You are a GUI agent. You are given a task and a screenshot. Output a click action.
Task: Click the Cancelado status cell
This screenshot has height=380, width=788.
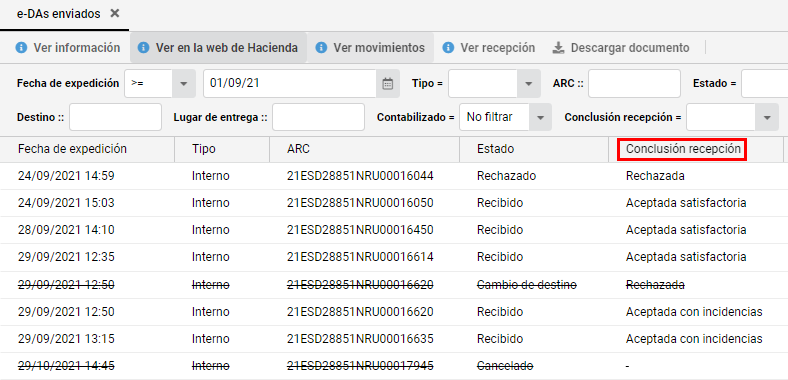click(x=505, y=366)
